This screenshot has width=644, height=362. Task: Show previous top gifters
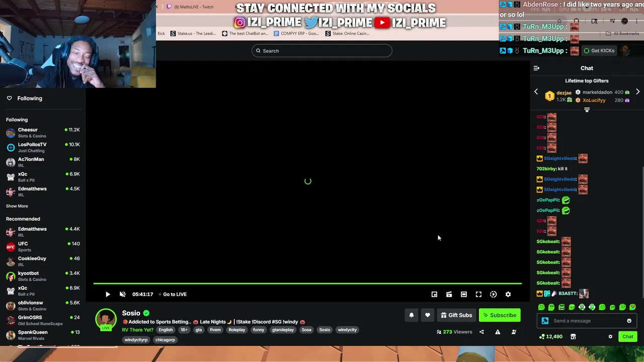tap(536, 92)
